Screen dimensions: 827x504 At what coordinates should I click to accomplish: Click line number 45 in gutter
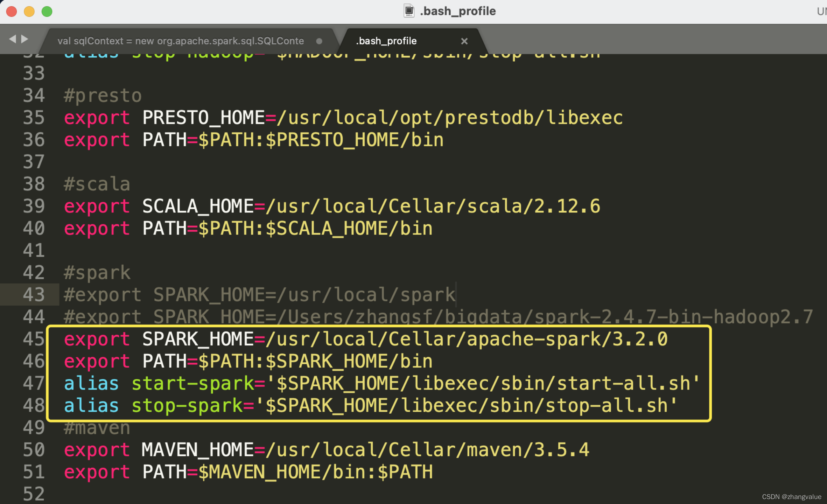[34, 339]
